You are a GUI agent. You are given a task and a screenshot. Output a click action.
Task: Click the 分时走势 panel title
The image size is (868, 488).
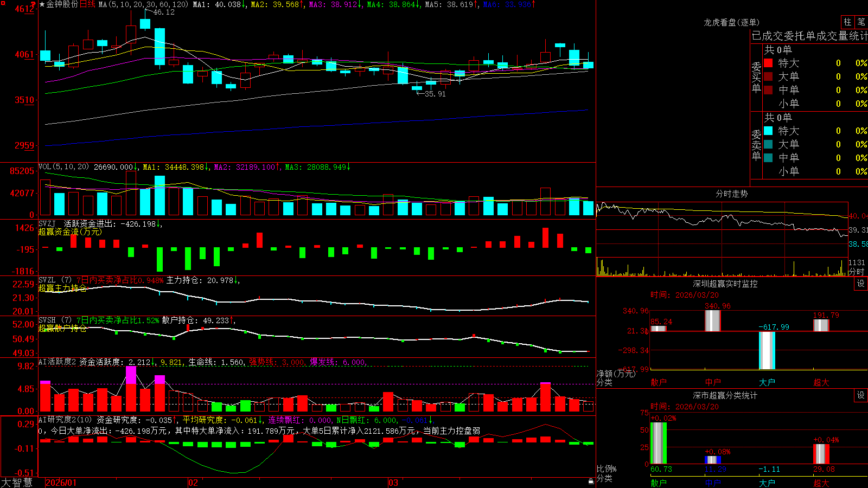point(731,194)
